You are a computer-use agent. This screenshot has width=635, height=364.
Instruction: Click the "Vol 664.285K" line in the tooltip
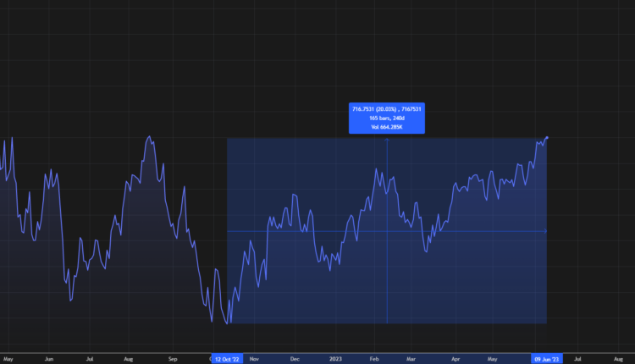(387, 127)
